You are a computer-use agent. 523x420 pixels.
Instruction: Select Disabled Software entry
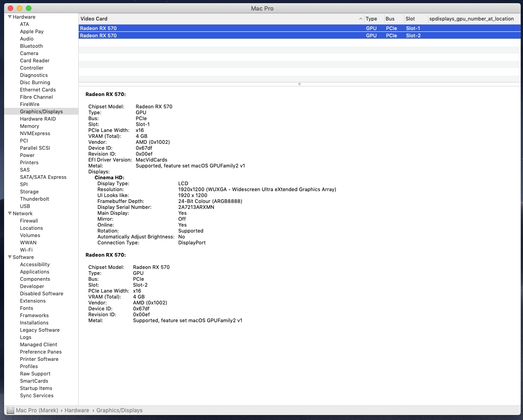click(41, 293)
